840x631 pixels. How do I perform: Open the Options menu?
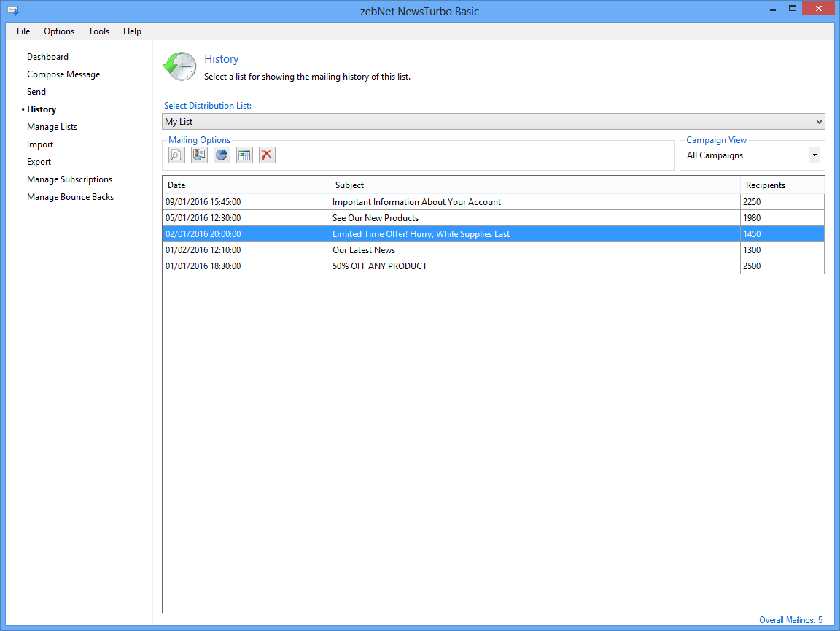tap(59, 31)
